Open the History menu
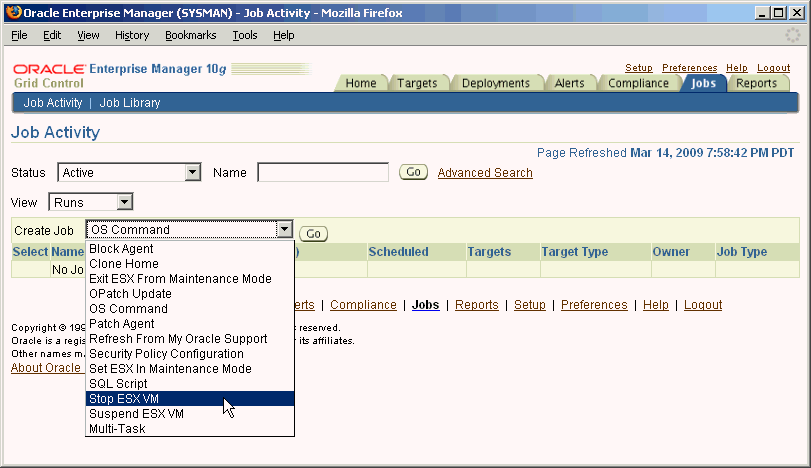 tap(132, 35)
